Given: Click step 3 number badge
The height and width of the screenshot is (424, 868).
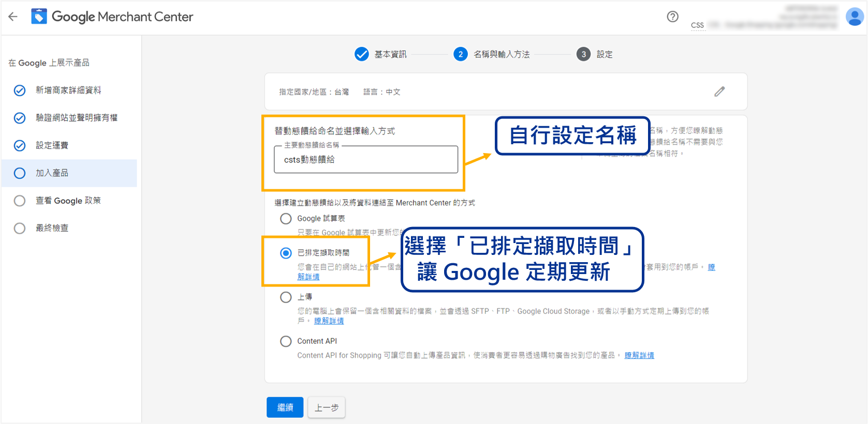Looking at the screenshot, I should (x=583, y=54).
